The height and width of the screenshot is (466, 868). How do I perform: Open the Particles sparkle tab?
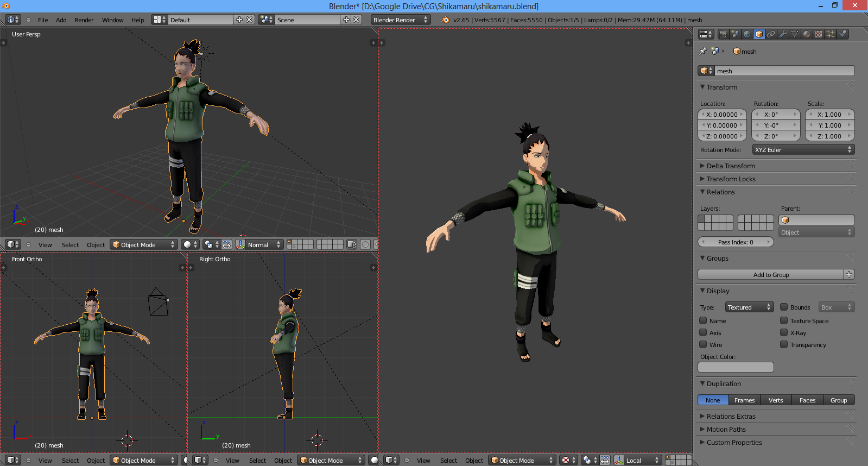[x=831, y=34]
